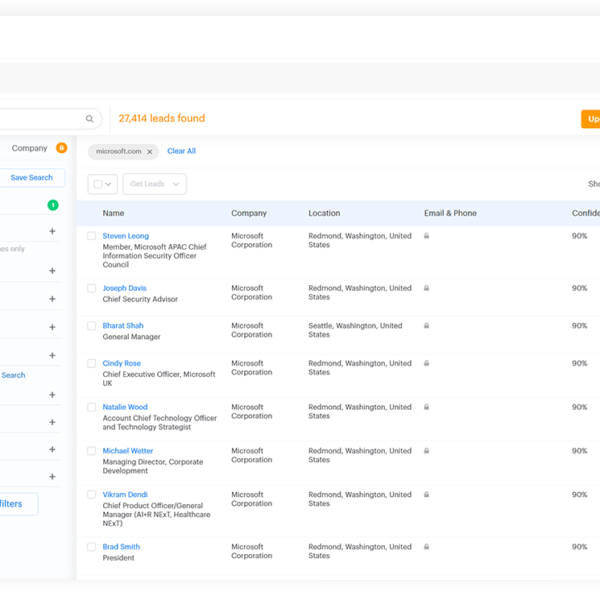Viewport: 600px width, 600px height.
Task: Expand the filter section just above the Search link
Action: pos(52,355)
